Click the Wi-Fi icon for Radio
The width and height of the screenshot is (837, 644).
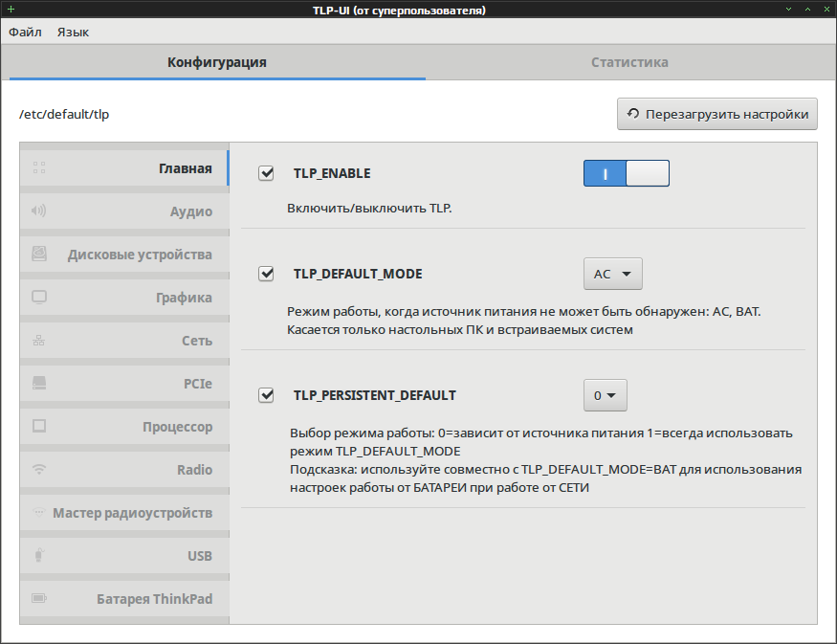click(x=39, y=470)
